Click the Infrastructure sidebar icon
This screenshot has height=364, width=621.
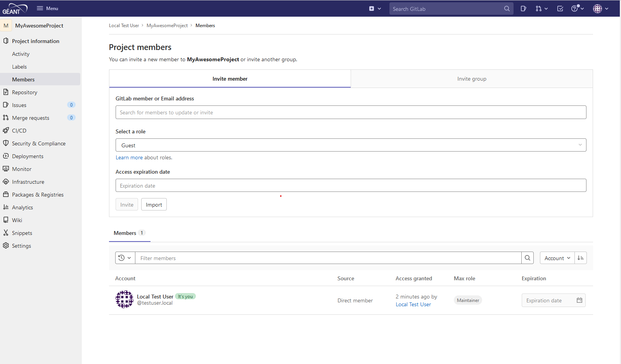pyautogui.click(x=6, y=181)
